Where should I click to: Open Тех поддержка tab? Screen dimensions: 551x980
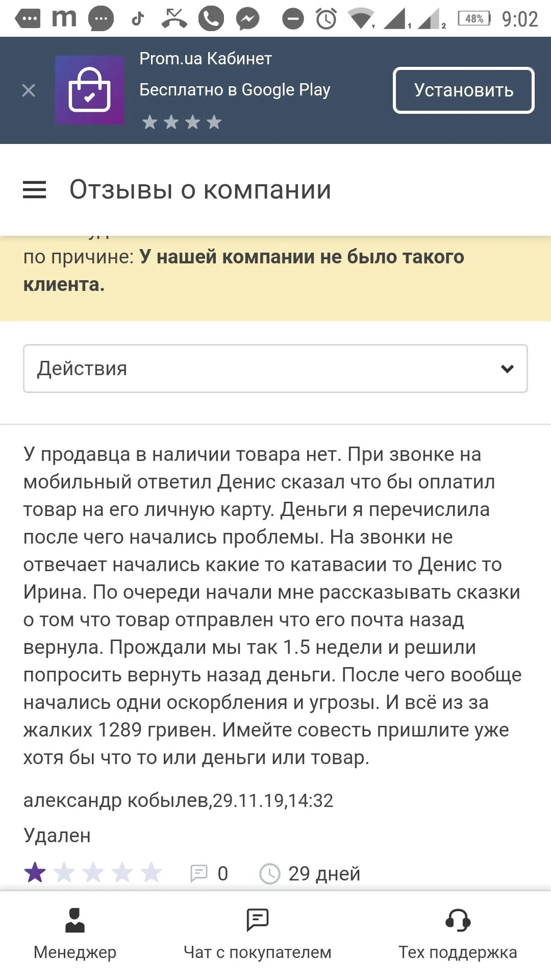coord(458,934)
